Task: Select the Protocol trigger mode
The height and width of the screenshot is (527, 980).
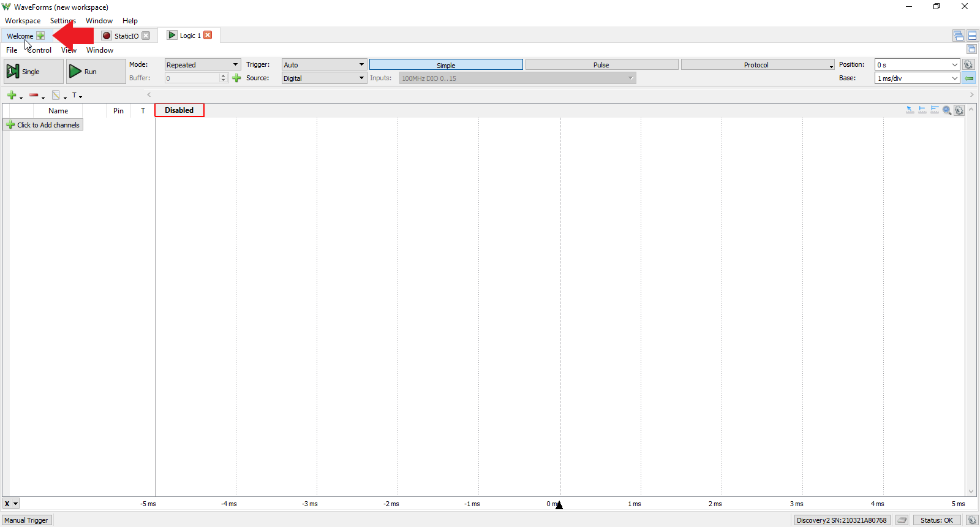Action: (758, 65)
